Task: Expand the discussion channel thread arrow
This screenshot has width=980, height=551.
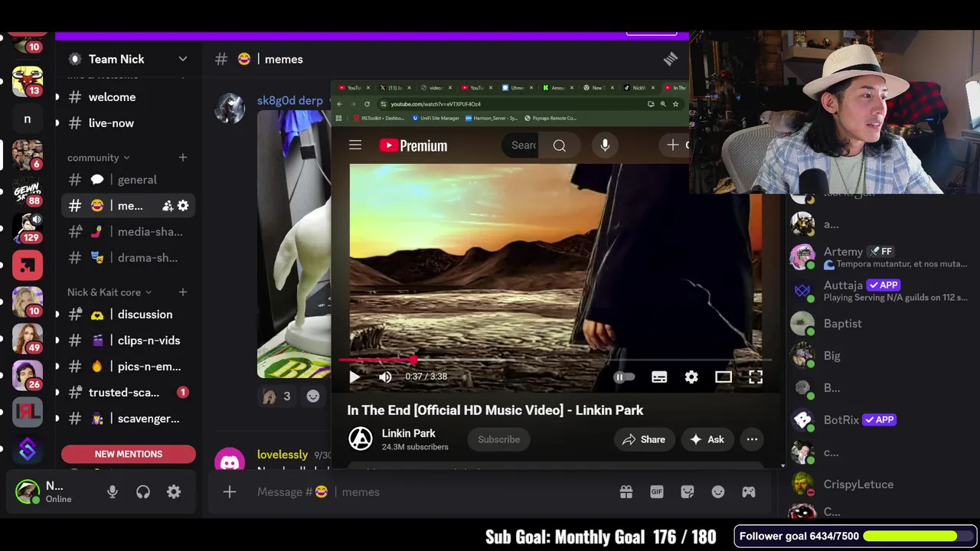Action: tap(57, 315)
